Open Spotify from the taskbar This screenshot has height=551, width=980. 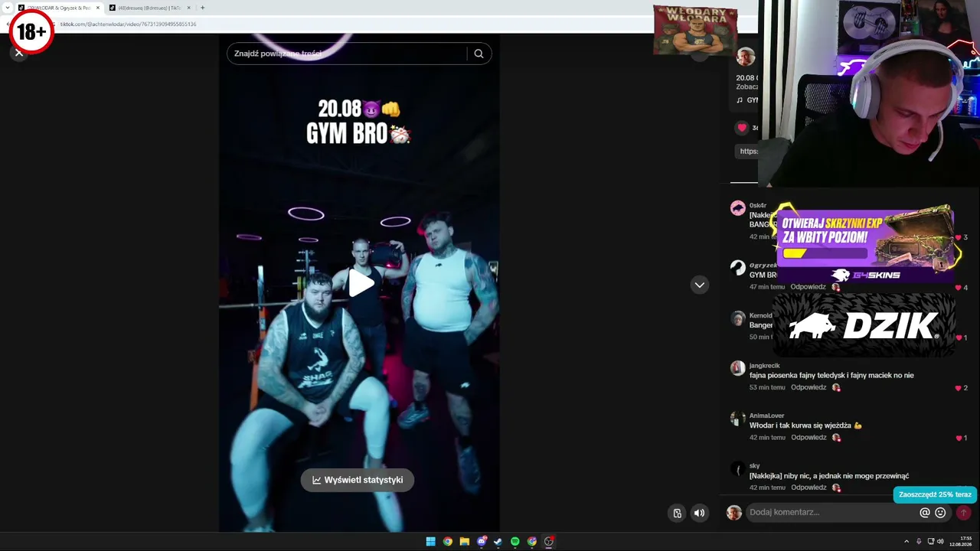coord(514,542)
